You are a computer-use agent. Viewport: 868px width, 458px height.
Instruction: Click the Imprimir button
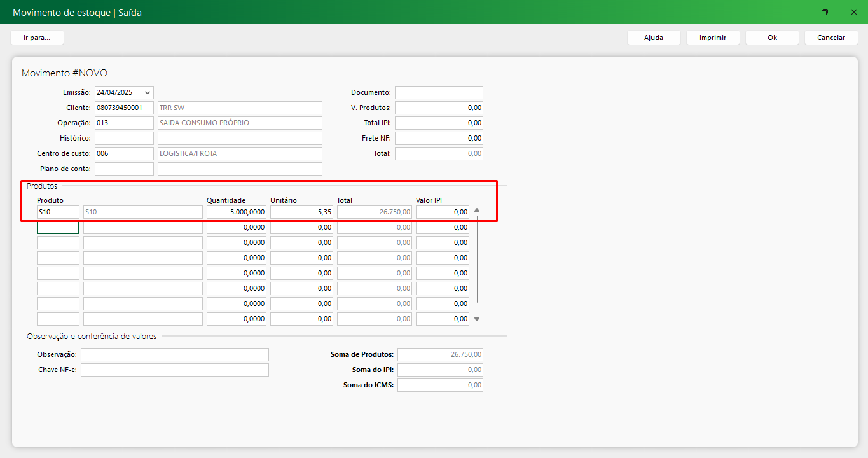[x=713, y=38]
